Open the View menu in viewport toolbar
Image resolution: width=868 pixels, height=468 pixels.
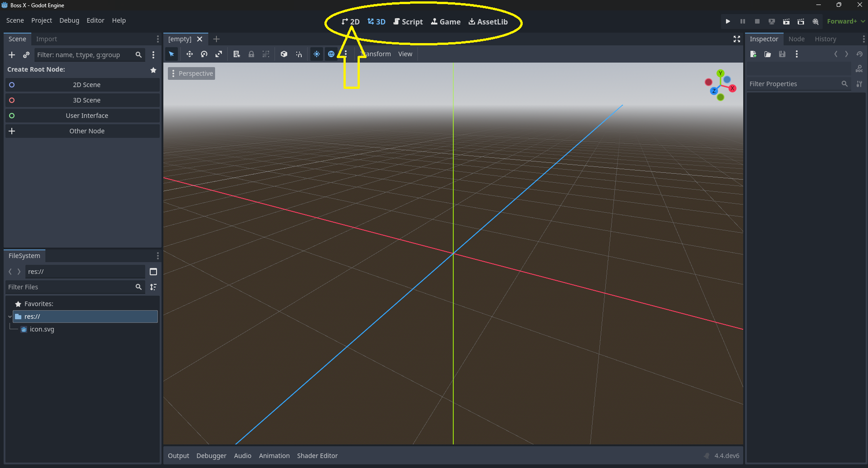405,54
